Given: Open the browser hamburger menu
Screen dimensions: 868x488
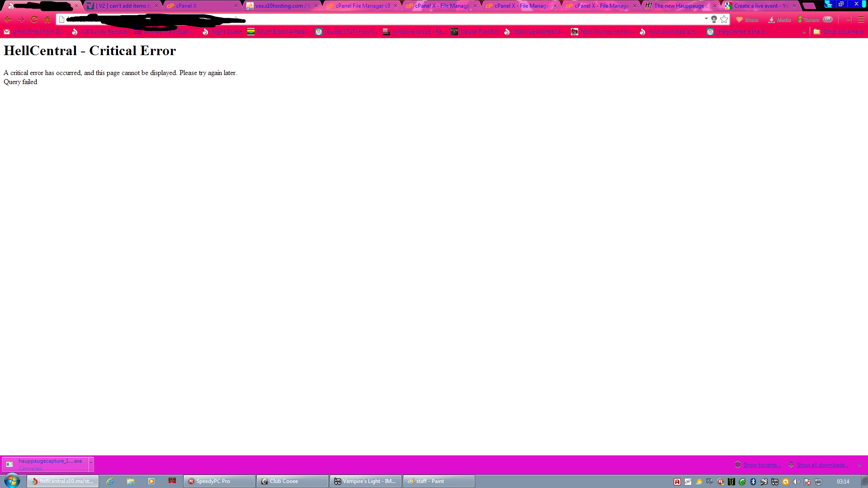Looking at the screenshot, I should pos(861,19).
